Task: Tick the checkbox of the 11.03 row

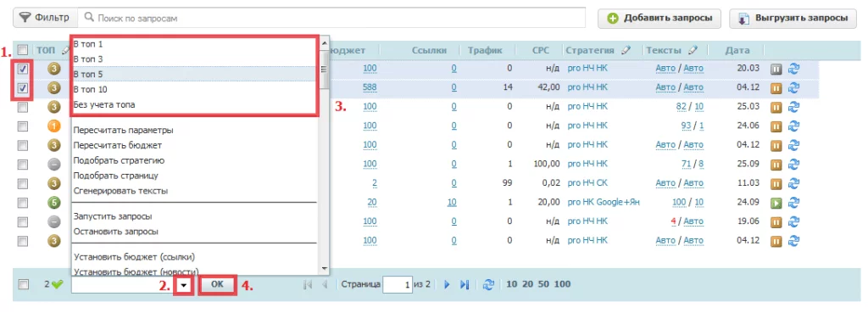Action: (22, 183)
